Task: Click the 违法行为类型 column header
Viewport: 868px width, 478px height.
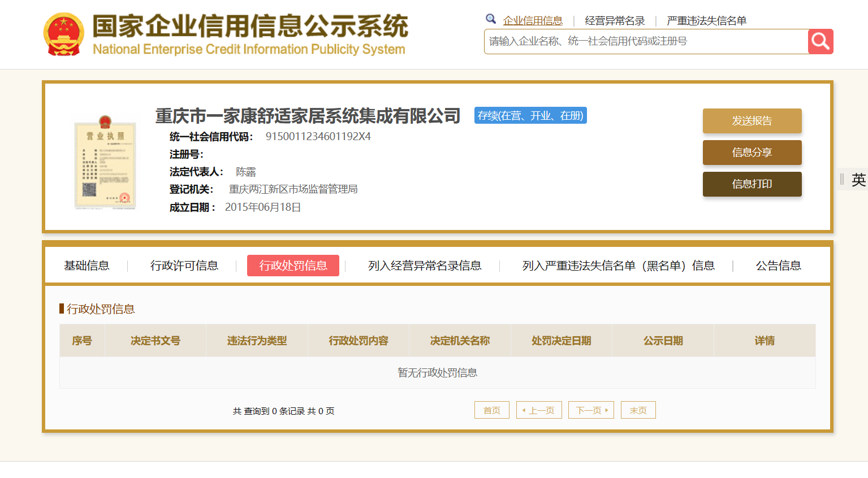Action: coord(257,341)
